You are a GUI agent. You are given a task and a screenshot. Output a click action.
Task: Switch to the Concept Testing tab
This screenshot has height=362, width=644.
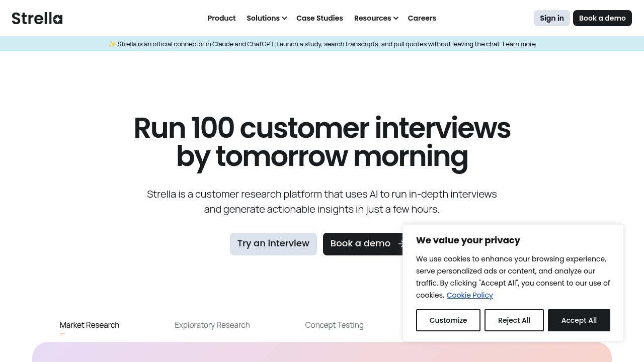click(x=334, y=325)
